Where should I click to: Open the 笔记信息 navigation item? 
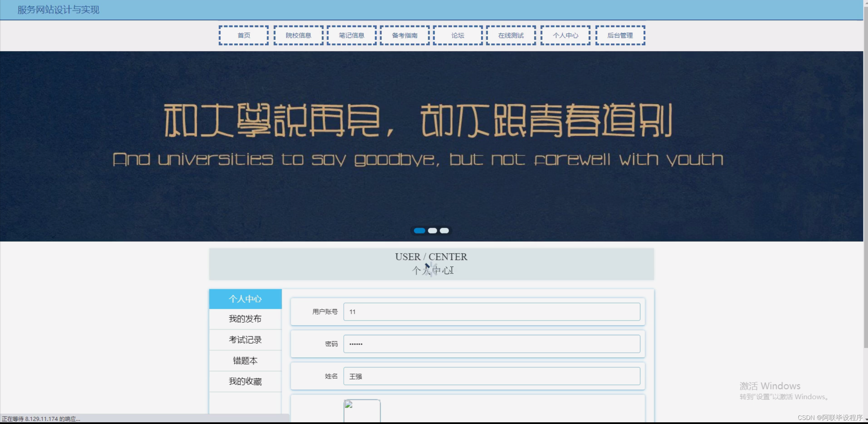coord(351,35)
